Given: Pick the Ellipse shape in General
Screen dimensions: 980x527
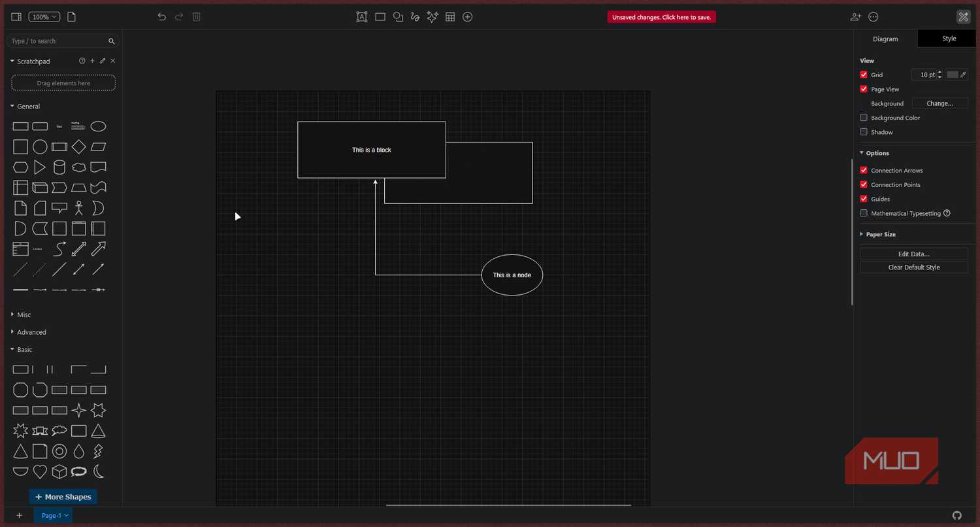Looking at the screenshot, I should click(98, 126).
